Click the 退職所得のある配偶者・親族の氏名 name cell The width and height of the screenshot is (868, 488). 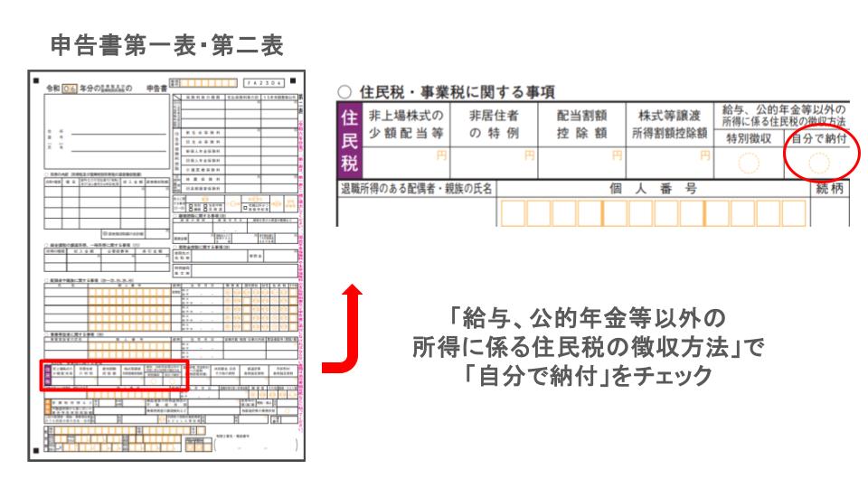coord(416,212)
